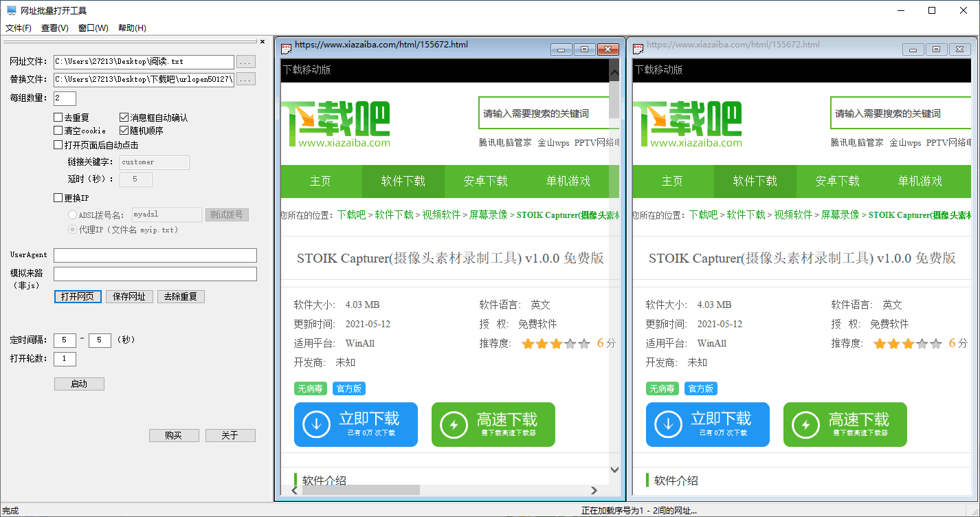Click the 关于 button
The height and width of the screenshot is (517, 980).
[x=230, y=436]
